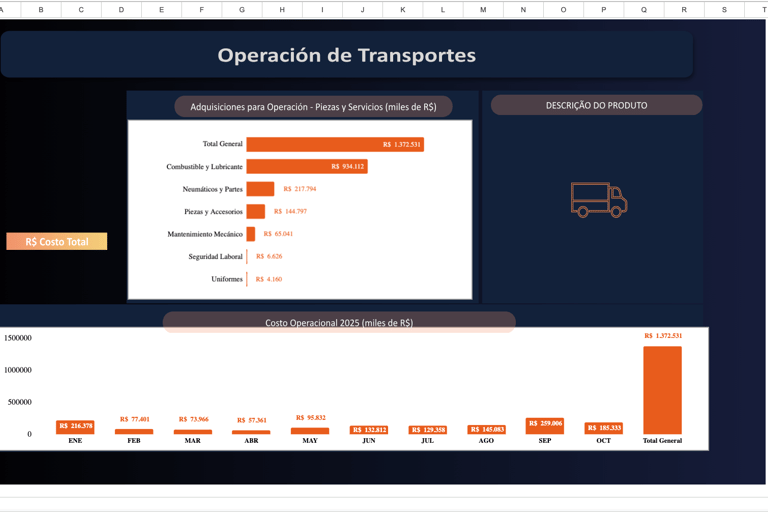Click the 'R$ 4.160' data label
Screen dimensions: 768x512
pos(269,279)
